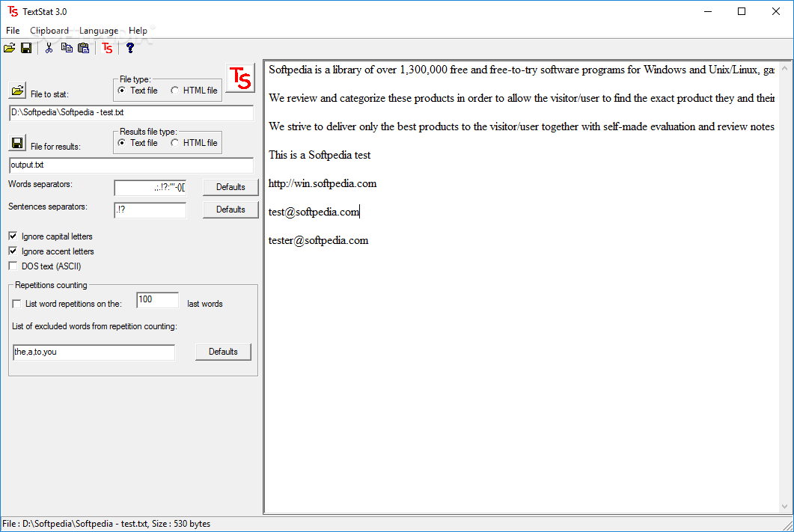Select HTML file under File type
The image size is (794, 532).
coord(194,91)
